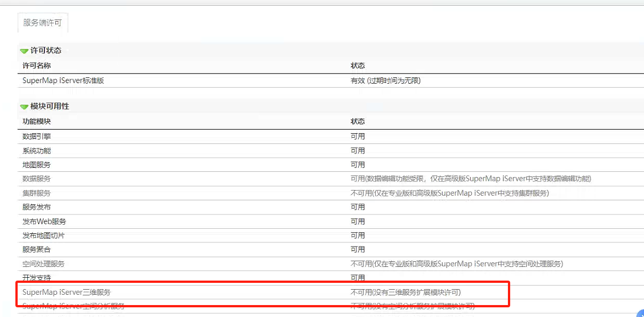The height and width of the screenshot is (317, 644).
Task: Click the 可用 status of 发布Web服务
Action: (358, 221)
